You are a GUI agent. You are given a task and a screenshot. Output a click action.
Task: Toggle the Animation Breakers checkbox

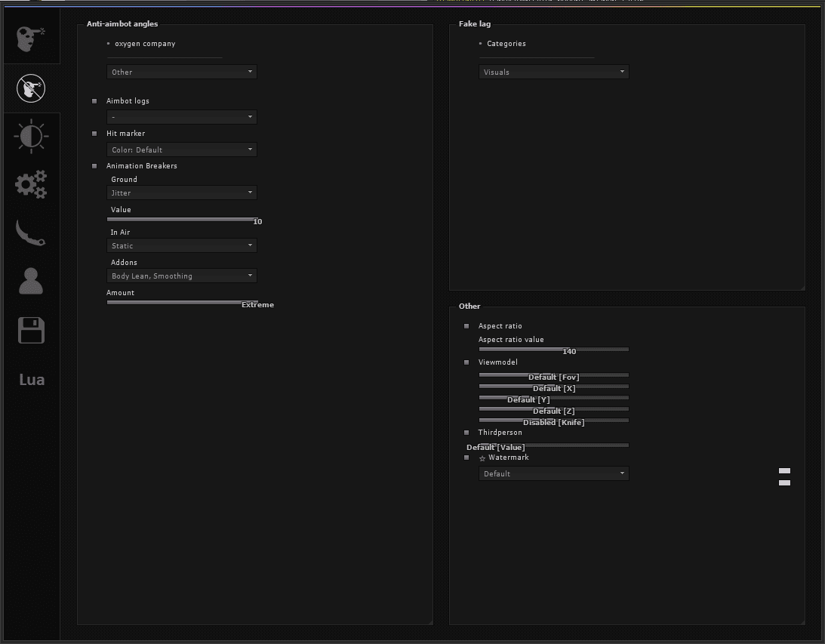tap(94, 166)
